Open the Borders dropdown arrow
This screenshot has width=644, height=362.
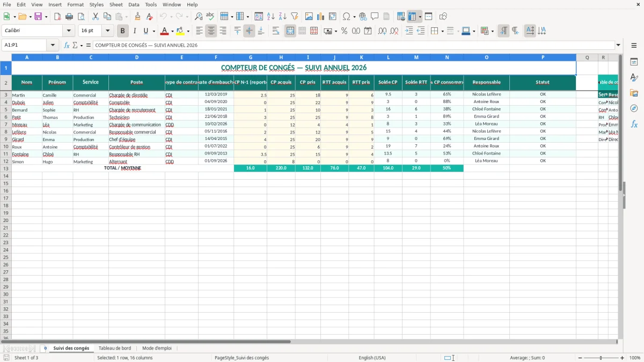442,31
